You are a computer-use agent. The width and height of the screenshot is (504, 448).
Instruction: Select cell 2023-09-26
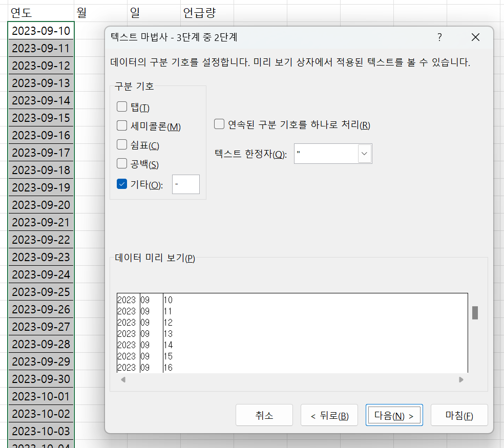pos(41,309)
